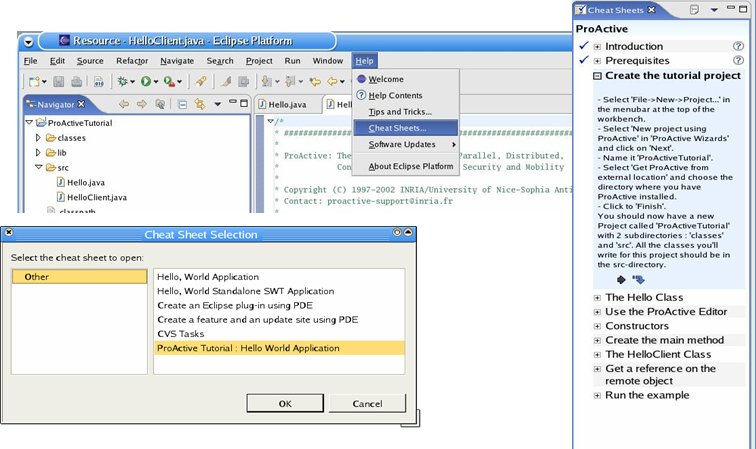Click the Print icon in toolbar

pyautogui.click(x=76, y=82)
